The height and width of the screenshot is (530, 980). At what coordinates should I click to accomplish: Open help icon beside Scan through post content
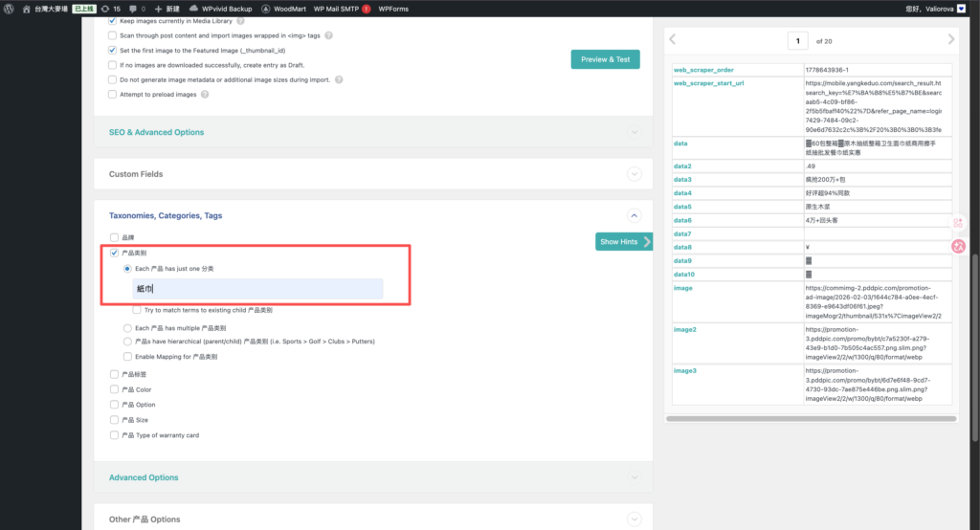(x=329, y=35)
